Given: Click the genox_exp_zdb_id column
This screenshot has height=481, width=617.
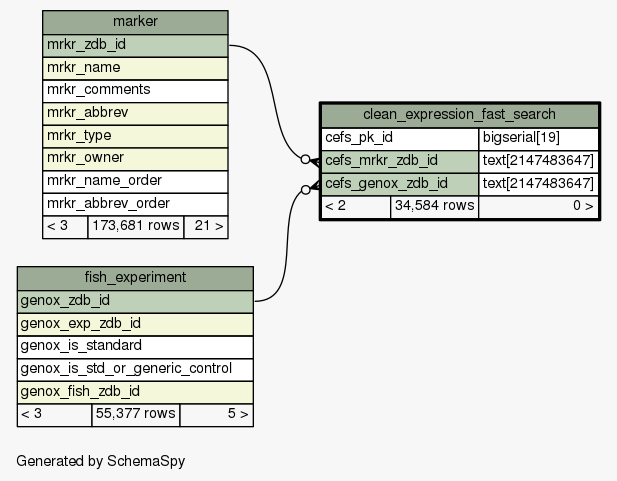Looking at the screenshot, I should tap(135, 323).
